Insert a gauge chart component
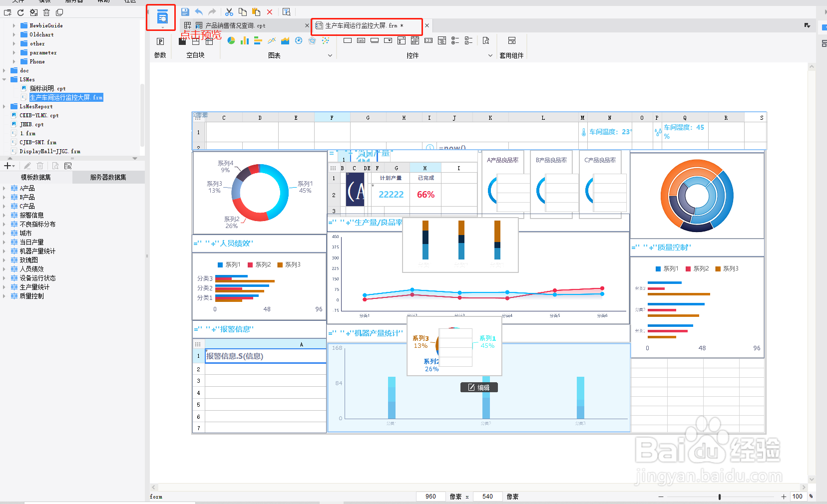 (x=299, y=40)
